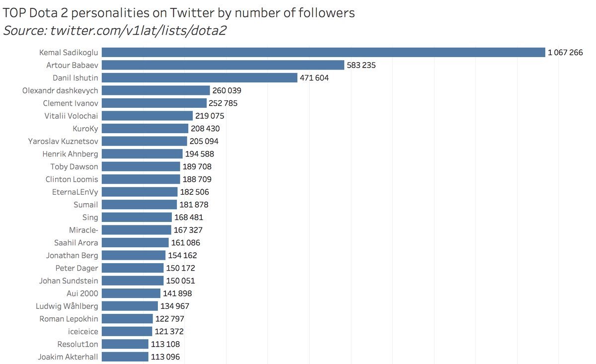Click the Aui 2000 bar
The height and width of the screenshot is (364, 596).
(x=131, y=293)
